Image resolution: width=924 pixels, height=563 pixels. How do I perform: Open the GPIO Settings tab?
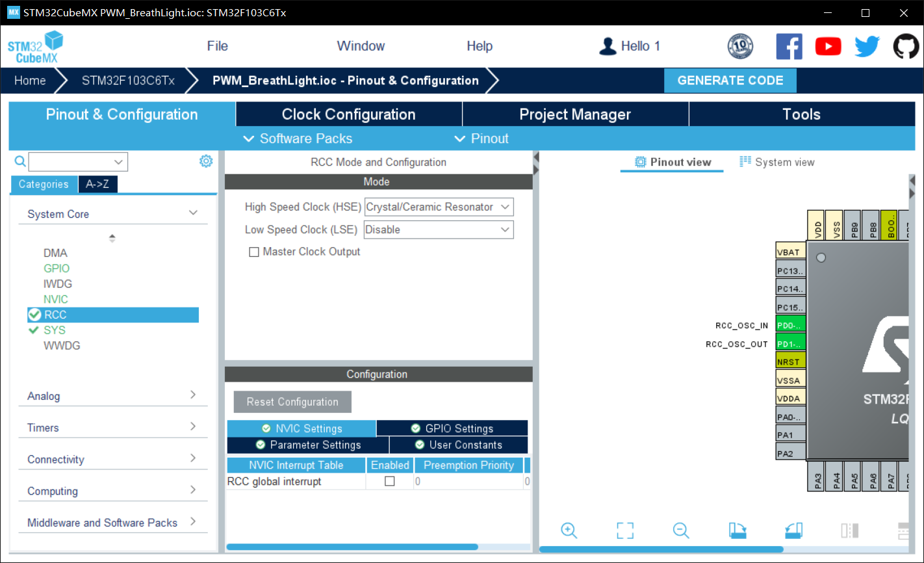pyautogui.click(x=452, y=428)
